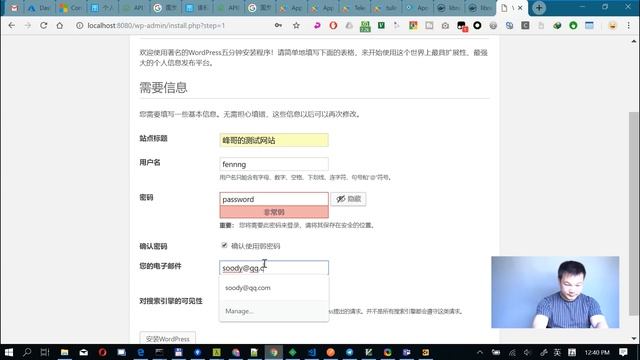This screenshot has width=640, height=360.
Task: Go back using the browser back arrow
Action: tap(11, 25)
